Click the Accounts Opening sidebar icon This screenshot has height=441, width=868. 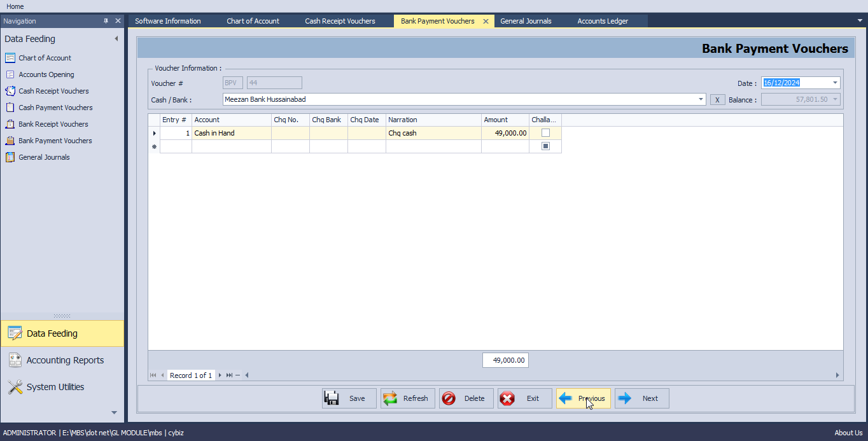[x=10, y=74]
